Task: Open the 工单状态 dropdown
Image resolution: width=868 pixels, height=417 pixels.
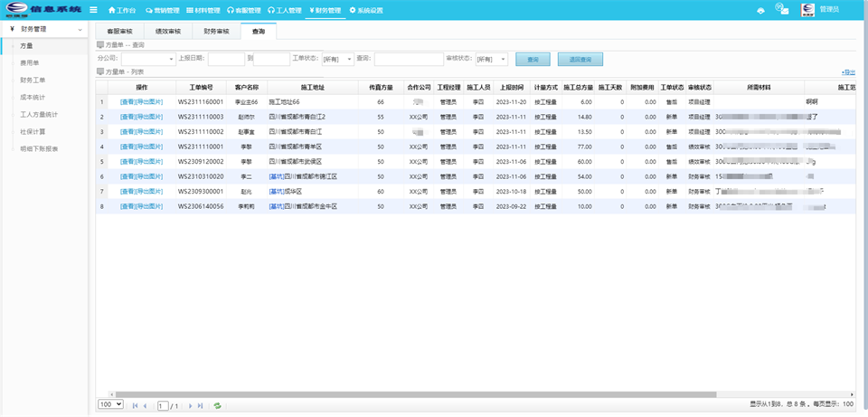Action: [x=337, y=59]
